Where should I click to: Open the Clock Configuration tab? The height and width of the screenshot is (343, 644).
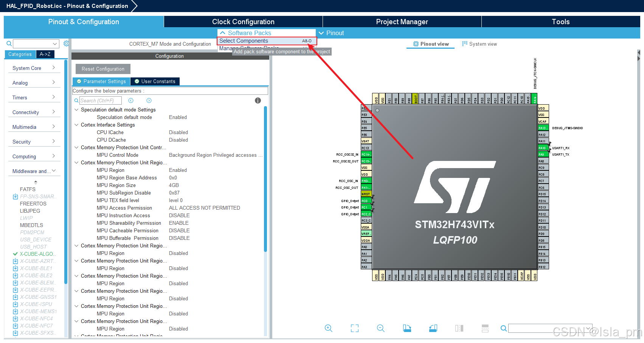(243, 22)
